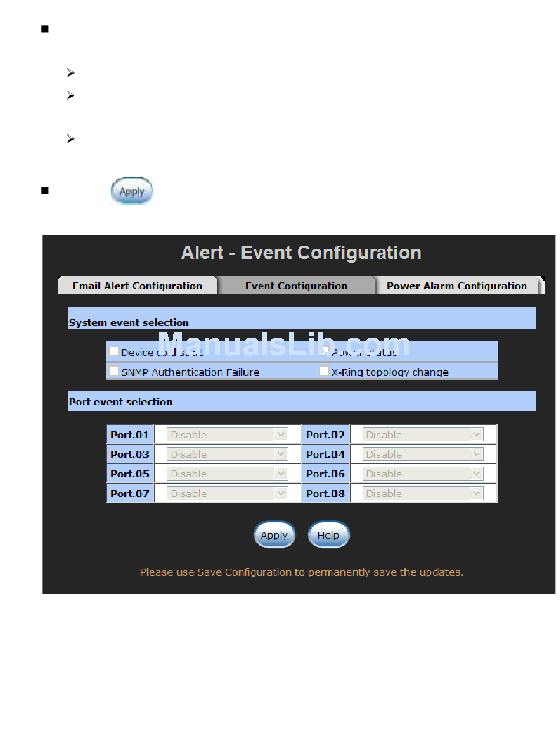The image size is (560, 752).
Task: Enable X-Ring topology change checkbox
Action: pos(324,371)
